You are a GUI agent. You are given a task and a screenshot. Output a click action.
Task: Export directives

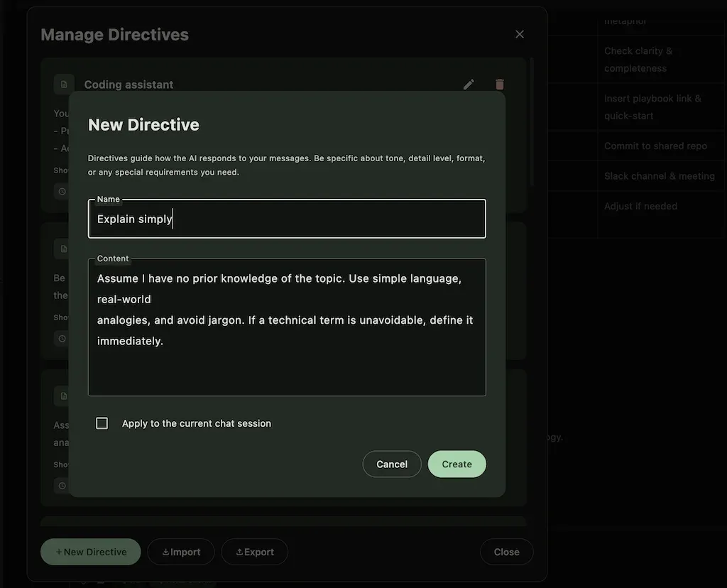(255, 552)
